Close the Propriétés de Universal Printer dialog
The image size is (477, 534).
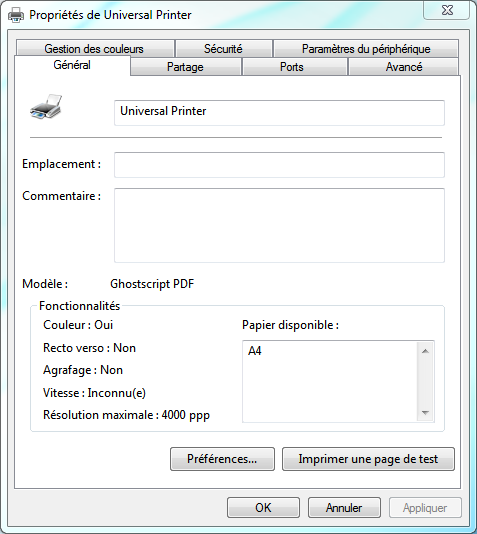[x=447, y=10]
